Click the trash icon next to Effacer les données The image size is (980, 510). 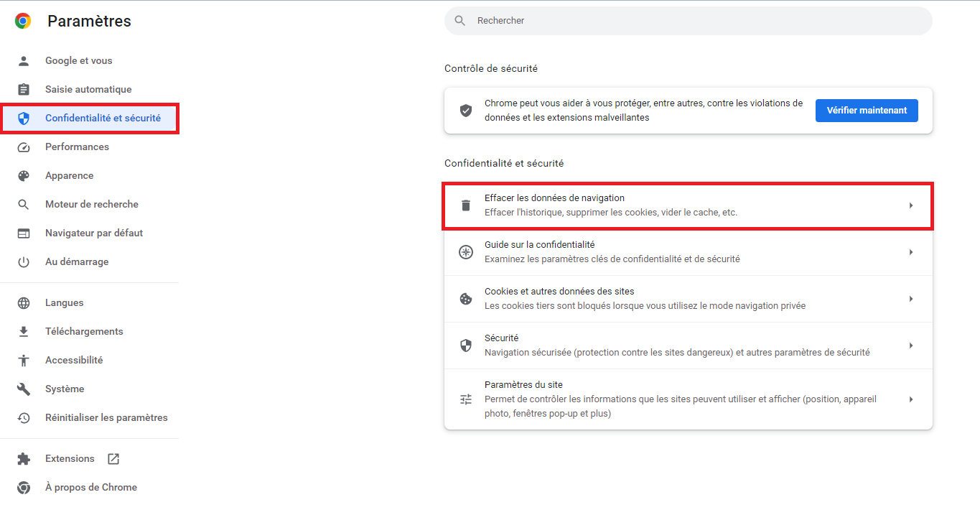pos(466,205)
